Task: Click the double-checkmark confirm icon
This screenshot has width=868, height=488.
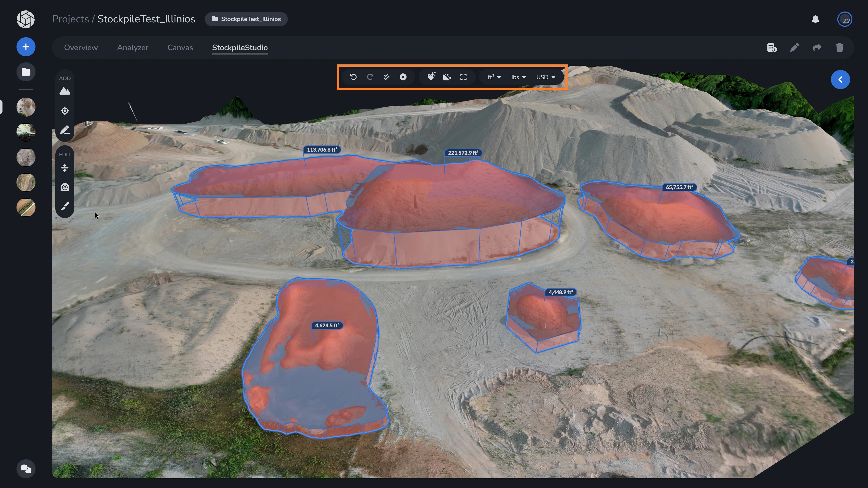Action: [387, 77]
